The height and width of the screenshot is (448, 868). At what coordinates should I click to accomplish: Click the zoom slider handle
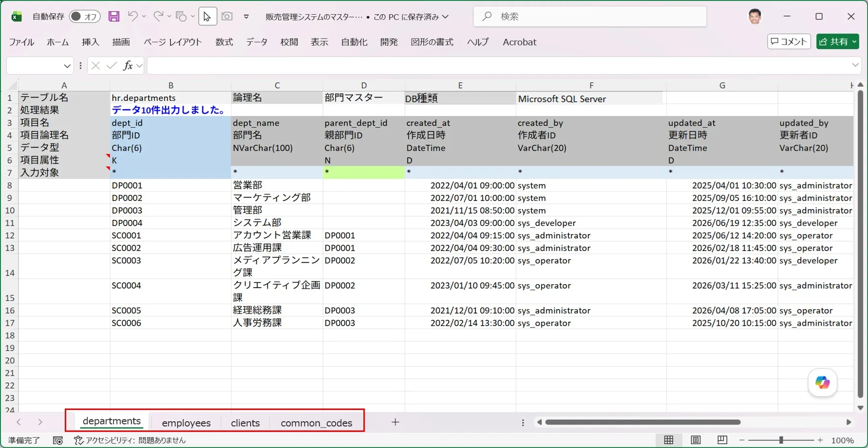click(781, 440)
